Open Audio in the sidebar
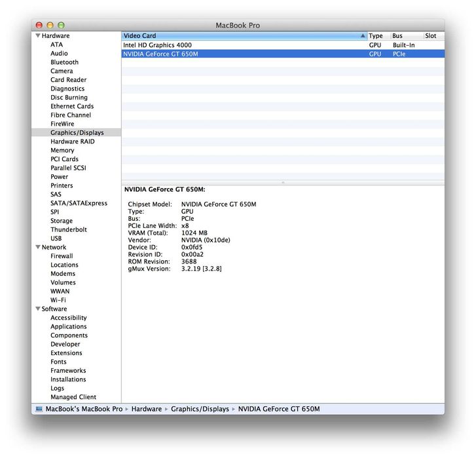 click(59, 53)
